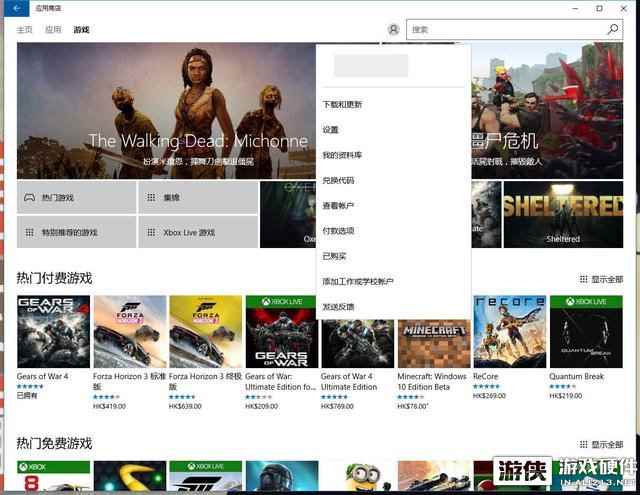This screenshot has width=640, height=495.
Task: Open the green XBOX free game thumbnail
Action: point(53,476)
